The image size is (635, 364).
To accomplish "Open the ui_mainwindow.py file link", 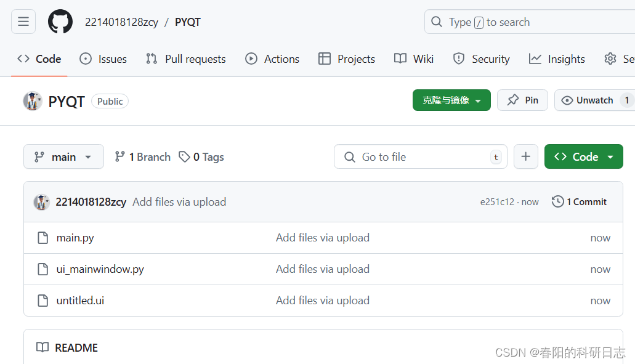I will (x=100, y=269).
